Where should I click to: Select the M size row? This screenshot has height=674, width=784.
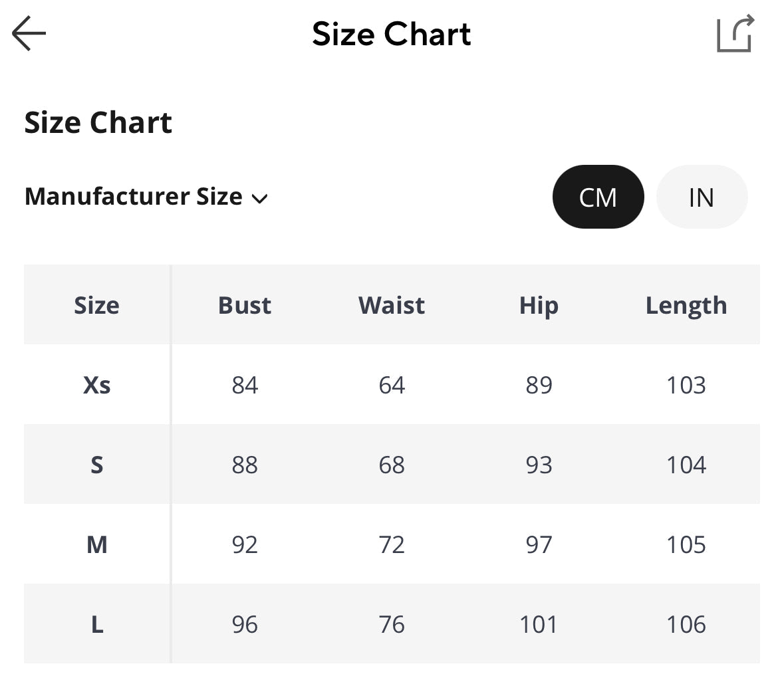tap(97, 544)
